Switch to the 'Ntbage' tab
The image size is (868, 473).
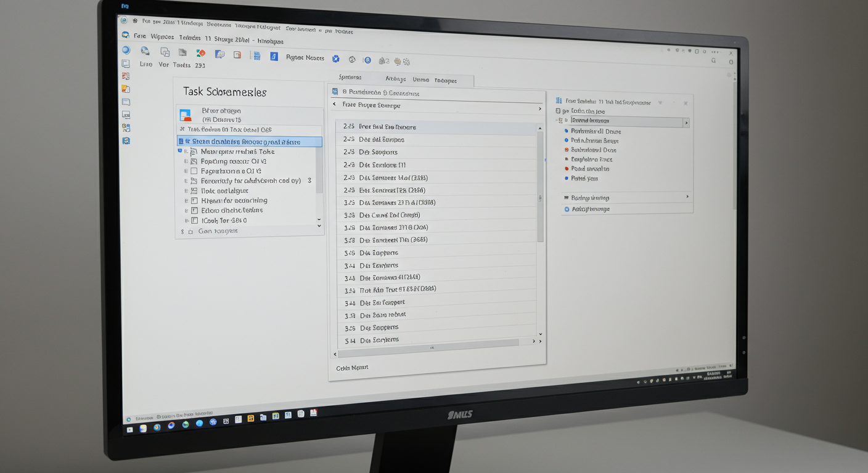pos(395,79)
